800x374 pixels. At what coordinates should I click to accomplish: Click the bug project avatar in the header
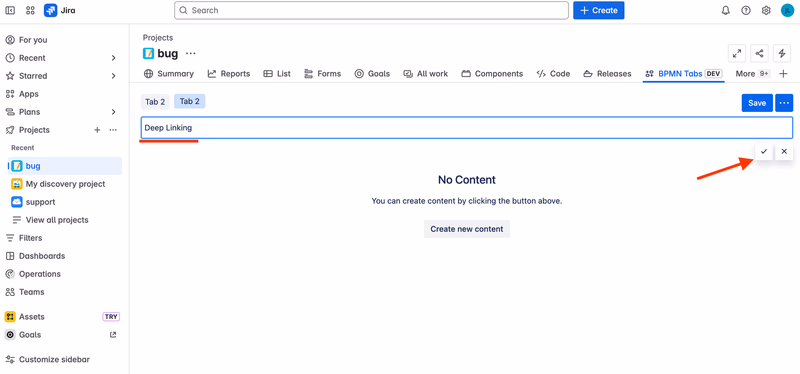[148, 53]
